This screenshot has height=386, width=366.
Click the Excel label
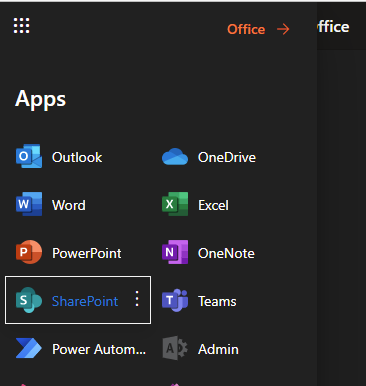coord(213,205)
